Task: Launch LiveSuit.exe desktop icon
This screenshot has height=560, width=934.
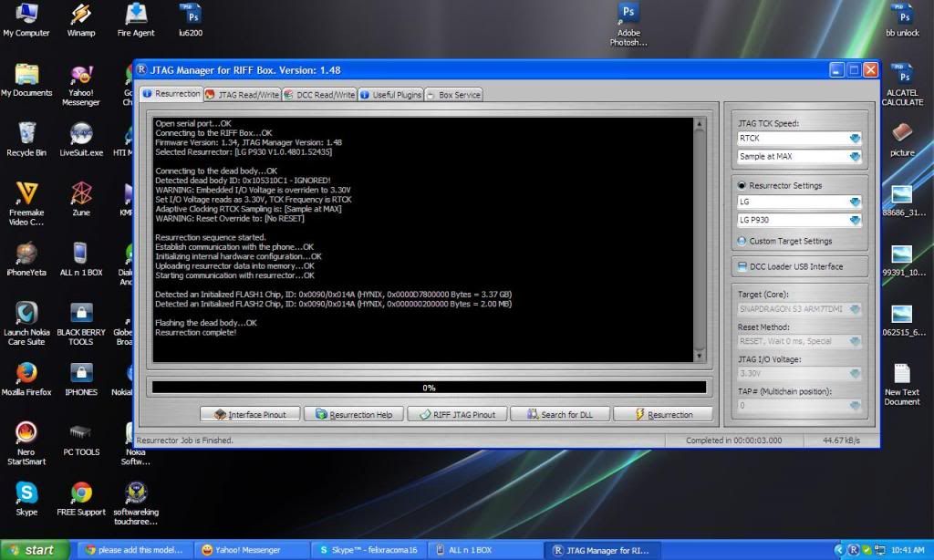Action: pos(81,140)
